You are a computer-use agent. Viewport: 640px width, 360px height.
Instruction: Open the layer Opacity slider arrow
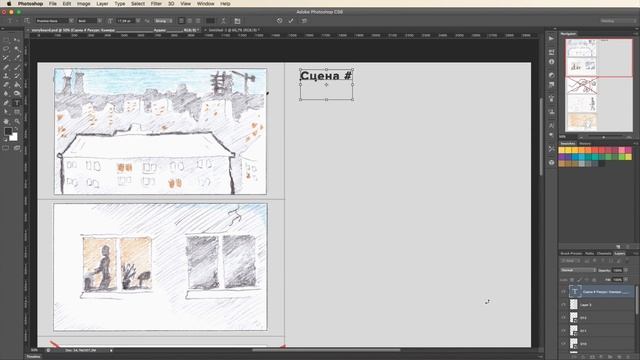click(626, 270)
